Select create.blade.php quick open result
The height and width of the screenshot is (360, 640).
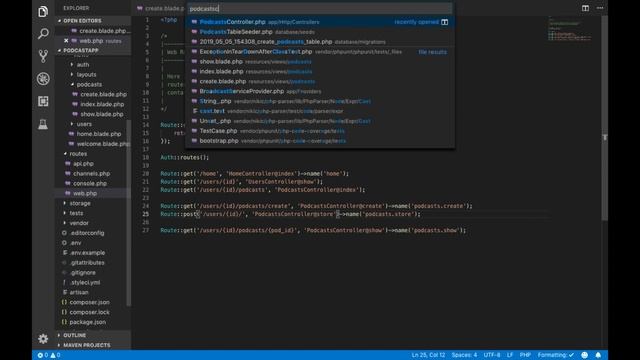point(320,81)
